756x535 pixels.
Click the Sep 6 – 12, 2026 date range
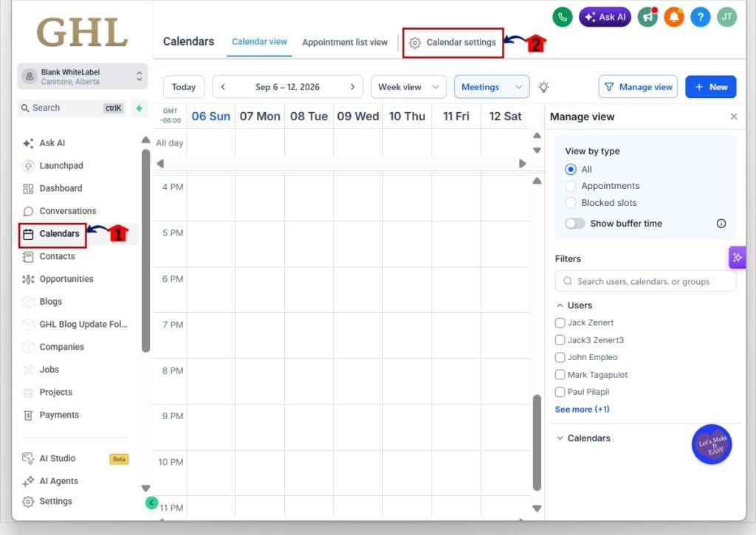pos(287,87)
